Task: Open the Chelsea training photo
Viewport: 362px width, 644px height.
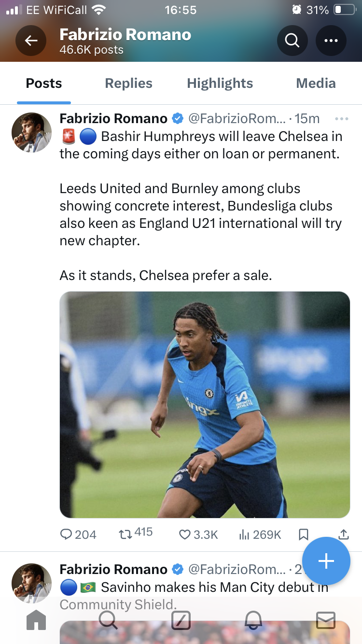Action: coord(205,405)
